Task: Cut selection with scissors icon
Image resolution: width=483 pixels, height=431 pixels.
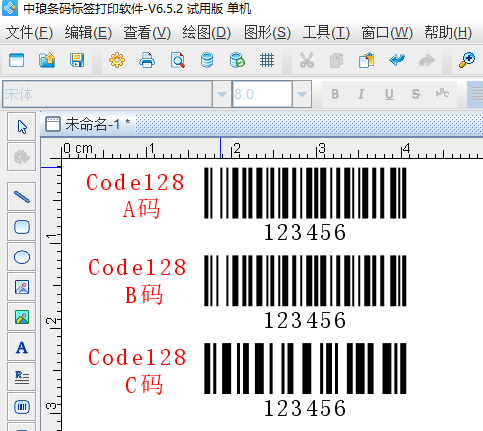Action: (307, 60)
